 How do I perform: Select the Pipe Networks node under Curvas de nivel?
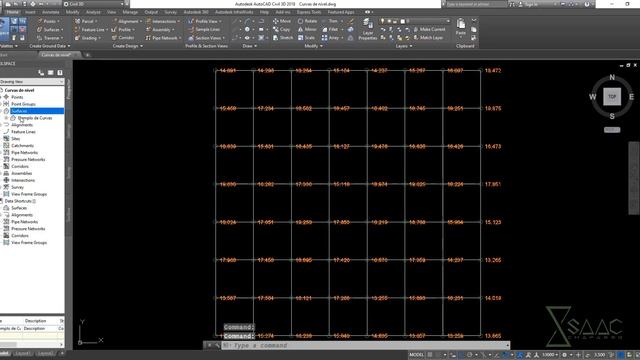[x=24, y=153]
